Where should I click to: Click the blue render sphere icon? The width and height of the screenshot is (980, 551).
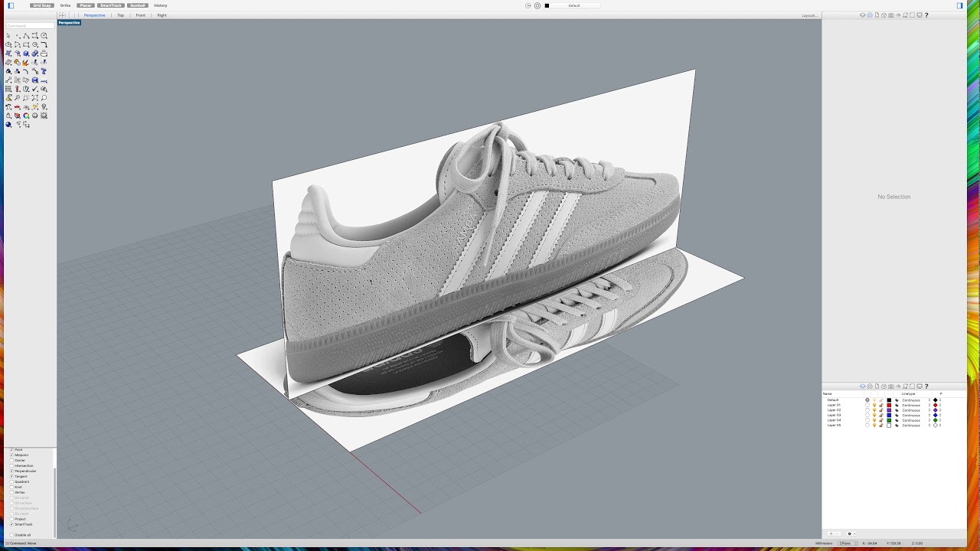point(8,124)
